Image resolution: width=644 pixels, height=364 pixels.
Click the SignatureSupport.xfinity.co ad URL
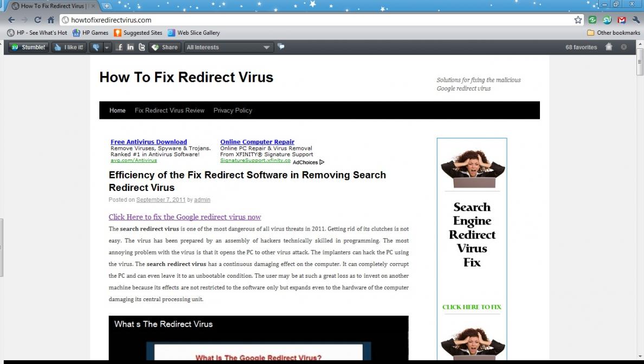pyautogui.click(x=255, y=160)
